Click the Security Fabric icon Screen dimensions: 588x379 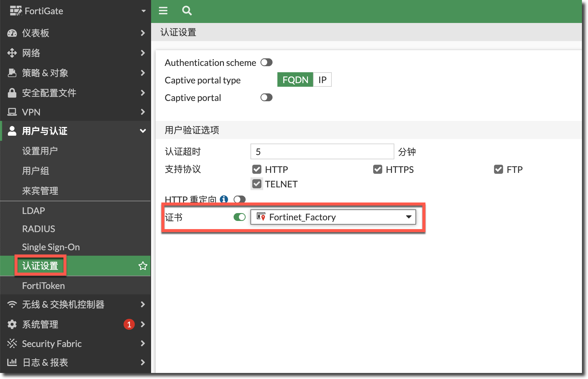(12, 344)
